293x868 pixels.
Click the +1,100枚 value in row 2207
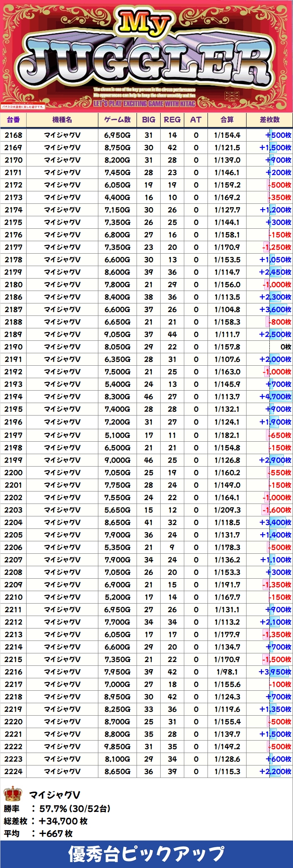(276, 560)
